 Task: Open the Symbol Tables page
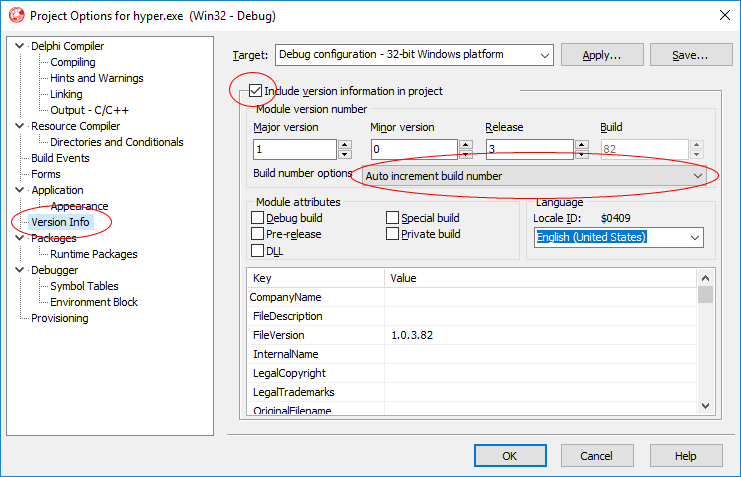84,286
